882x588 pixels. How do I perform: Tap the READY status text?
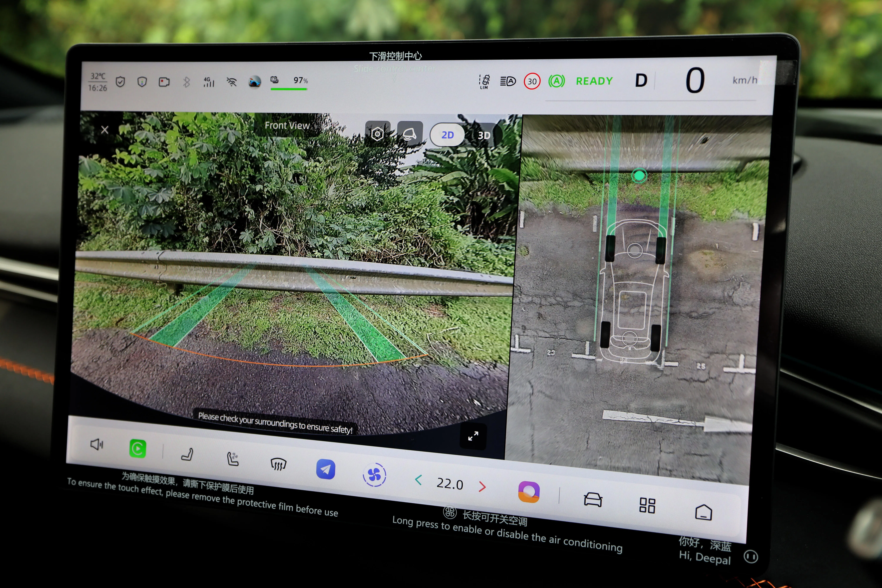(x=594, y=81)
